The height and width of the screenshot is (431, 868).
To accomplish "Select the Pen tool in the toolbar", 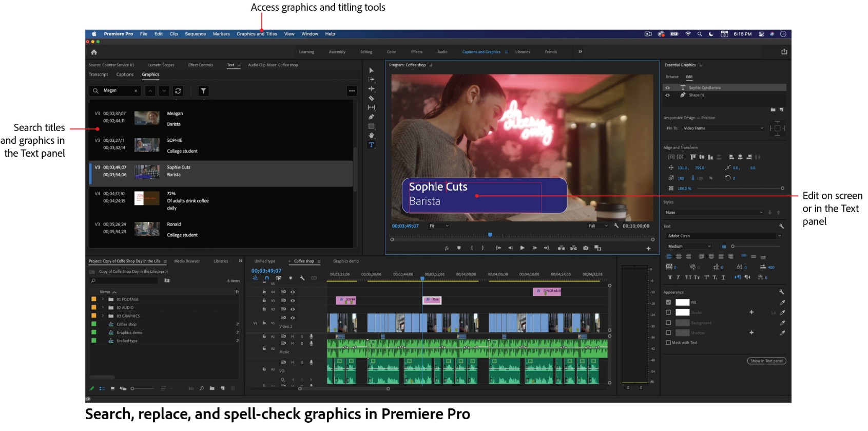I will 371,117.
